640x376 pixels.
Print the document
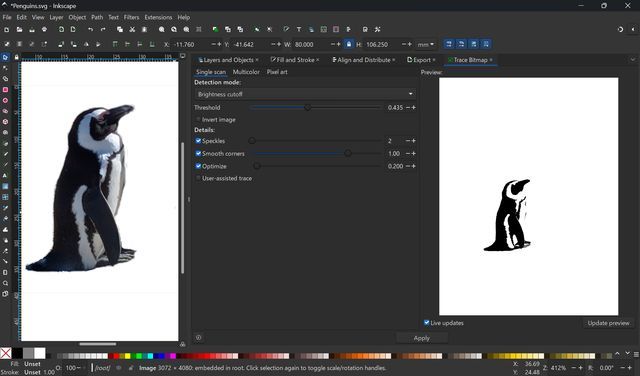click(44, 29)
